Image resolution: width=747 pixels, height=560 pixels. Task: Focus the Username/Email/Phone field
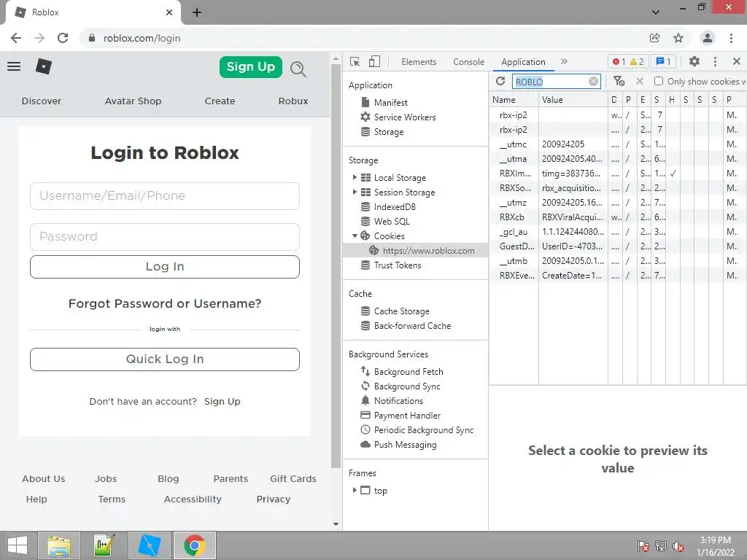click(x=165, y=195)
